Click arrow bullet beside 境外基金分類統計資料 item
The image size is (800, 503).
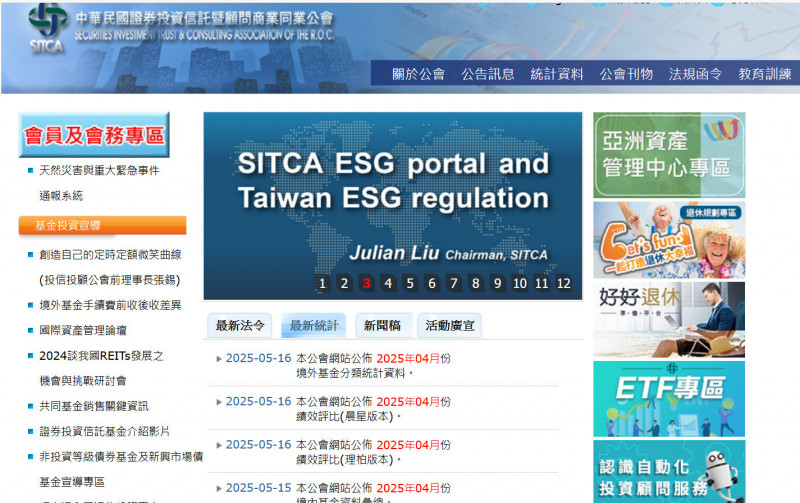(x=219, y=359)
